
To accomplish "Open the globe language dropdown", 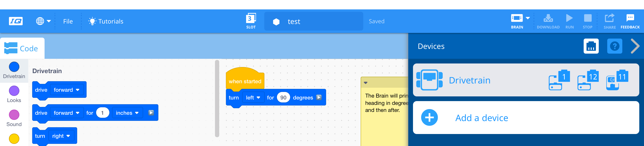I will click(x=43, y=21).
